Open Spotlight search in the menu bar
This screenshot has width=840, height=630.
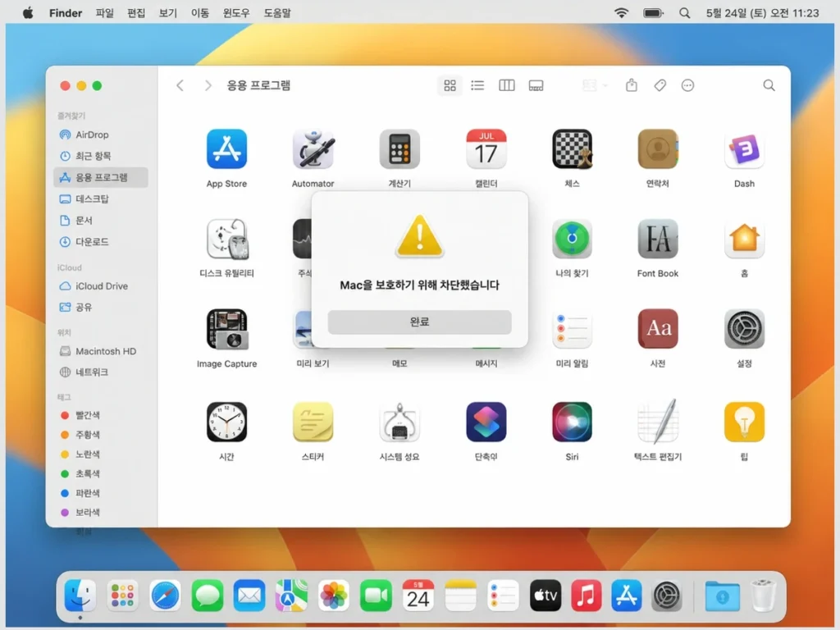(685, 13)
